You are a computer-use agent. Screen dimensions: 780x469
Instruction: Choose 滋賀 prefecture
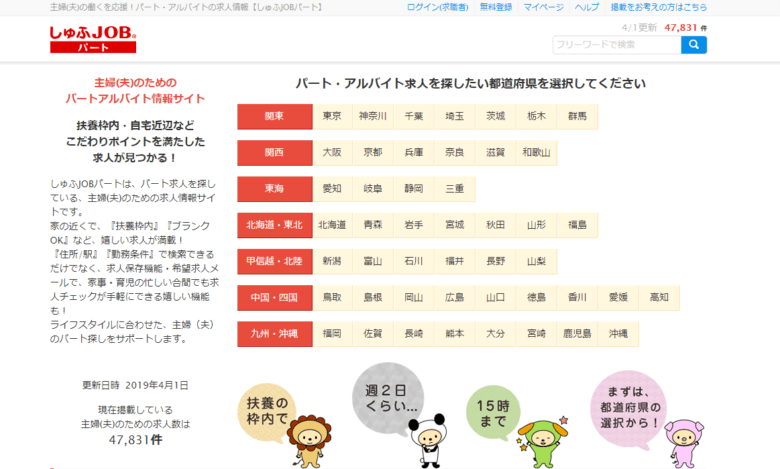click(495, 153)
